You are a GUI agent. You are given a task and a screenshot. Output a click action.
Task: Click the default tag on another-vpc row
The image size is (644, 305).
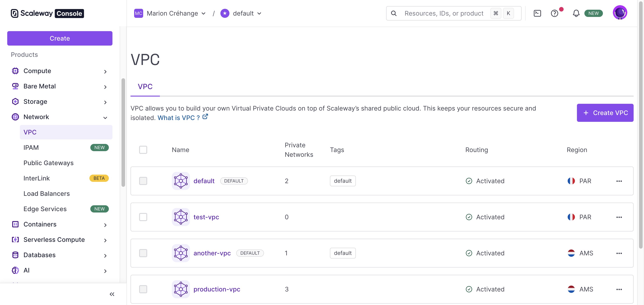pyautogui.click(x=343, y=253)
